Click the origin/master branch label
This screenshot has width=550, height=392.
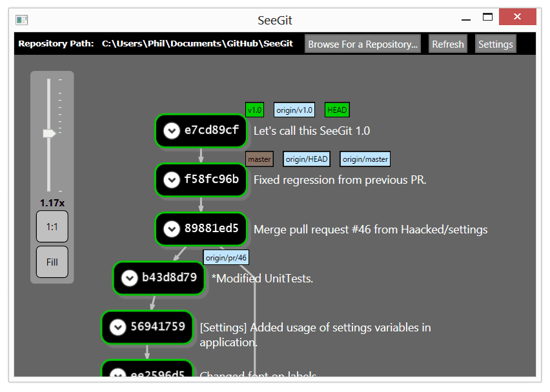click(x=365, y=159)
